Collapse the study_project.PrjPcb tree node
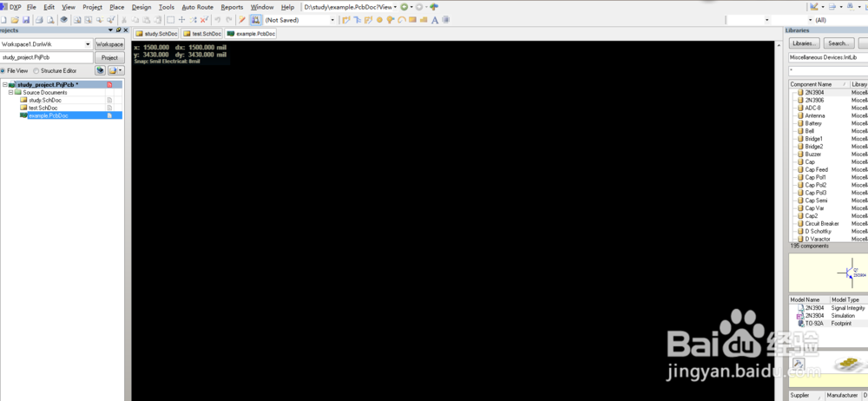868x401 pixels. click(5, 85)
